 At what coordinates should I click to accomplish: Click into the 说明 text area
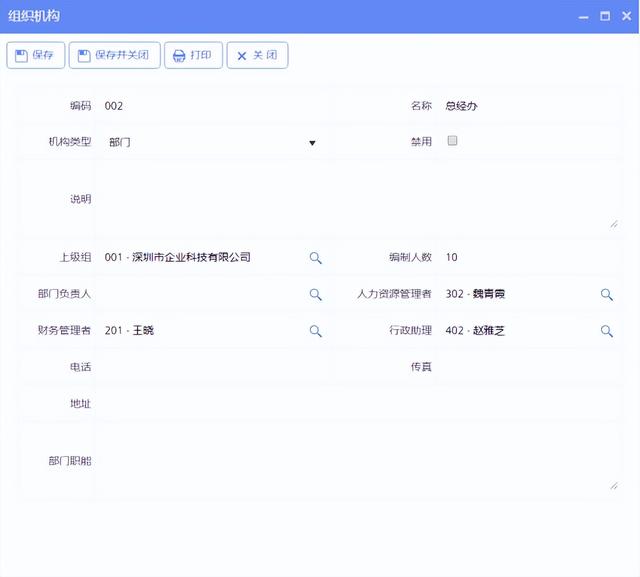click(x=358, y=199)
